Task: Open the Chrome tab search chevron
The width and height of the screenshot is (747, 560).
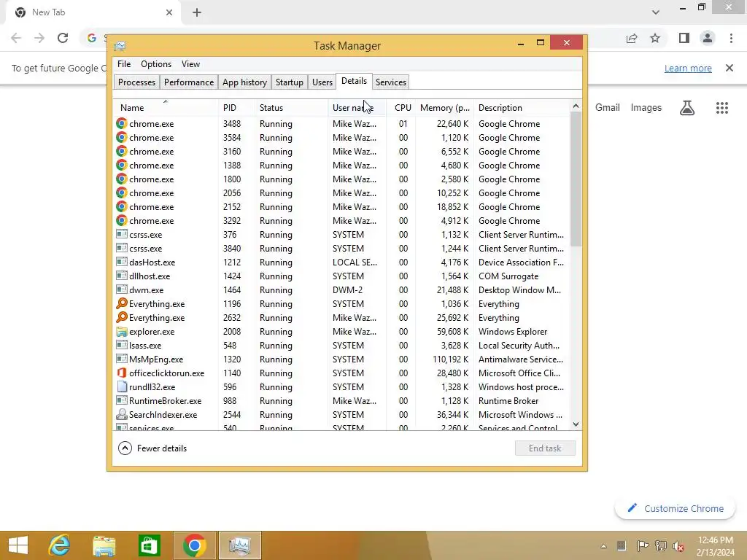Action: pyautogui.click(x=656, y=12)
